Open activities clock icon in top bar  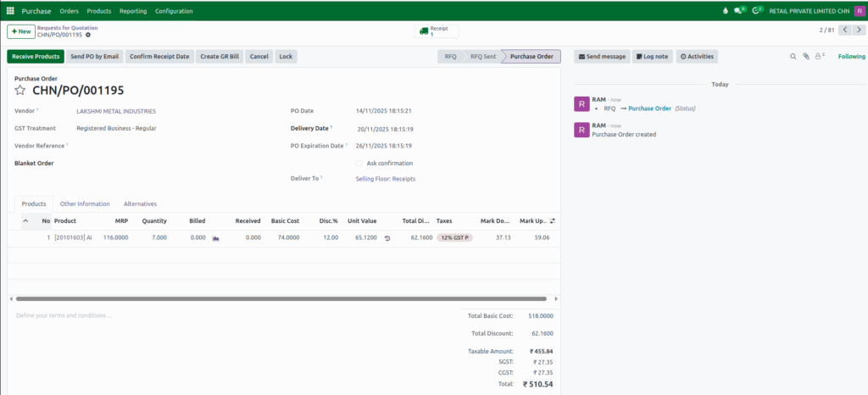757,11
